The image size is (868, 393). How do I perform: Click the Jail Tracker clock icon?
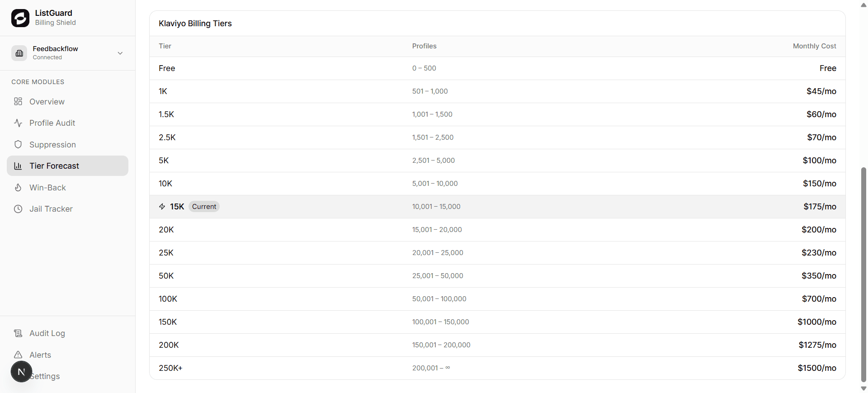[18, 208]
